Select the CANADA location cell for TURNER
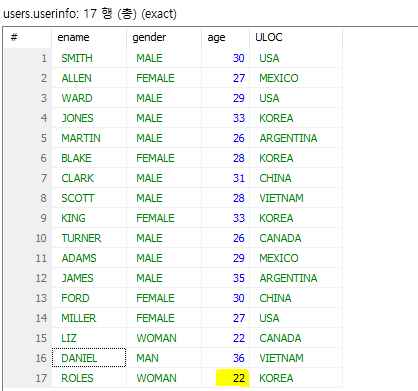 point(296,238)
